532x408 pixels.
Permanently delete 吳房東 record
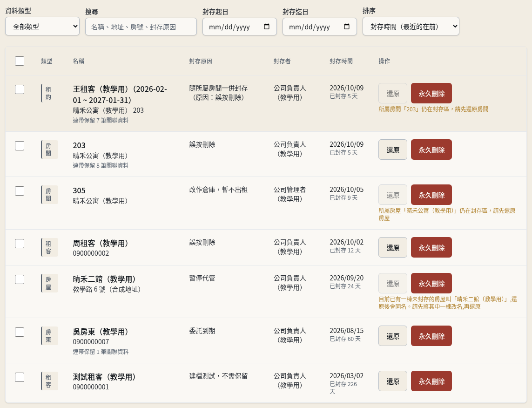click(x=431, y=336)
